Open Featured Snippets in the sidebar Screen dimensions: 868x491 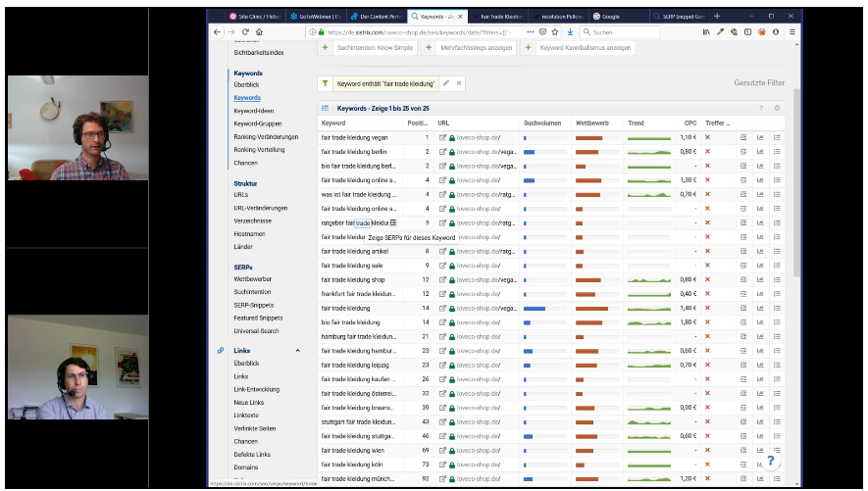258,318
